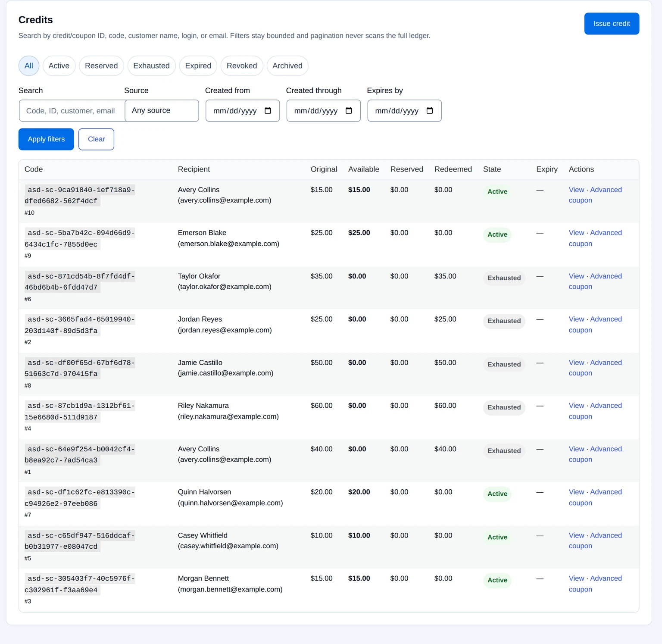Click the Issue credit button
The height and width of the screenshot is (644, 662).
pos(612,24)
